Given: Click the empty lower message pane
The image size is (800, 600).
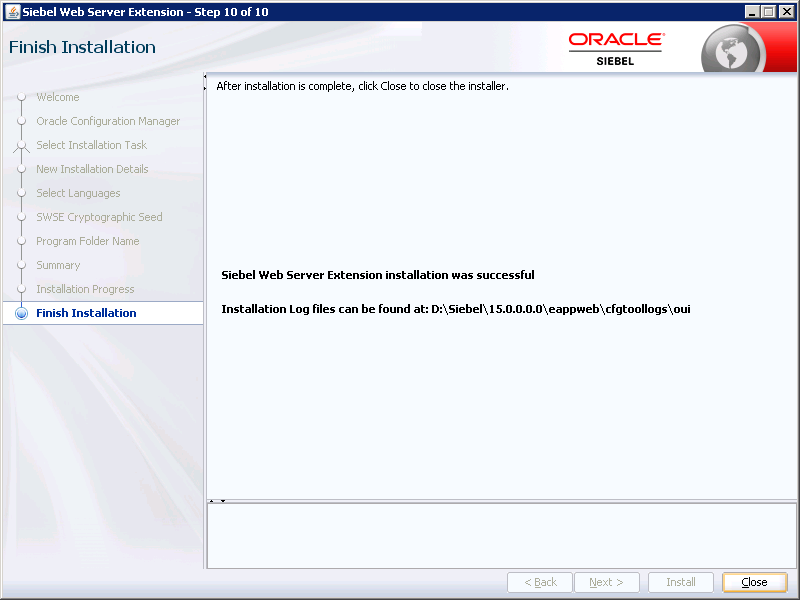Looking at the screenshot, I should click(502, 536).
